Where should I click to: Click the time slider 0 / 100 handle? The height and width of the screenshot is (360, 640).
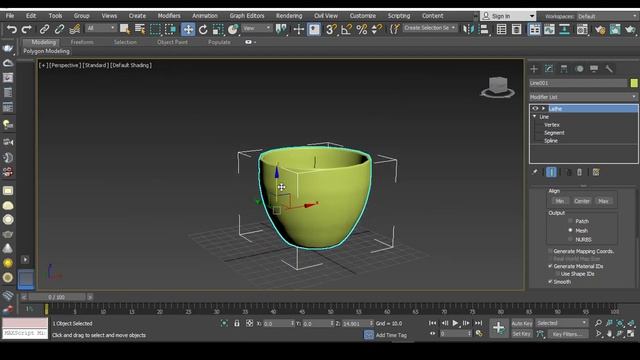pos(57,297)
